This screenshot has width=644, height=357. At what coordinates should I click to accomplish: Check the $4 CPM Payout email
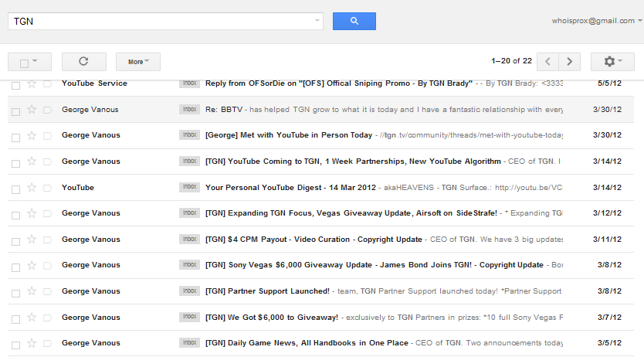pos(15,242)
